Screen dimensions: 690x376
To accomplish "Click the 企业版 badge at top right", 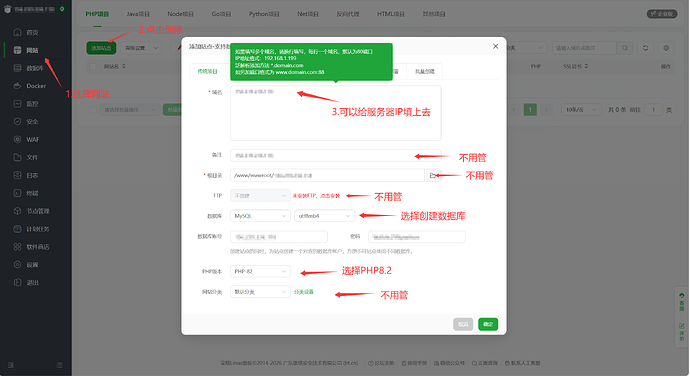I will [662, 14].
